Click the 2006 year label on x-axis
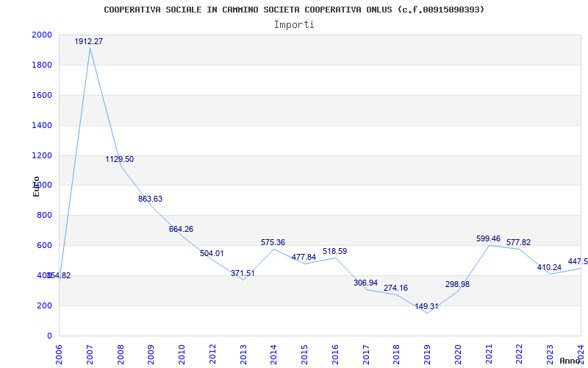 point(60,354)
